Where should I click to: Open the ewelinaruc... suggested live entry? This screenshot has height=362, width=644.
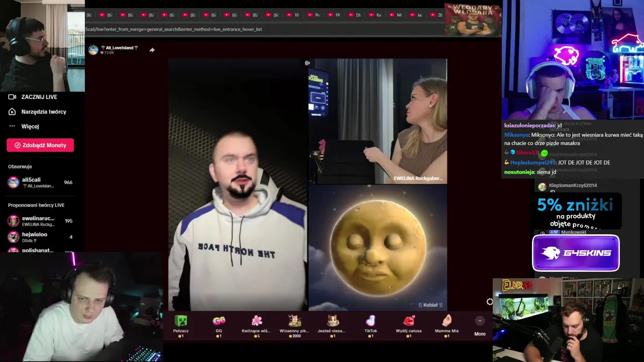[x=40, y=221]
